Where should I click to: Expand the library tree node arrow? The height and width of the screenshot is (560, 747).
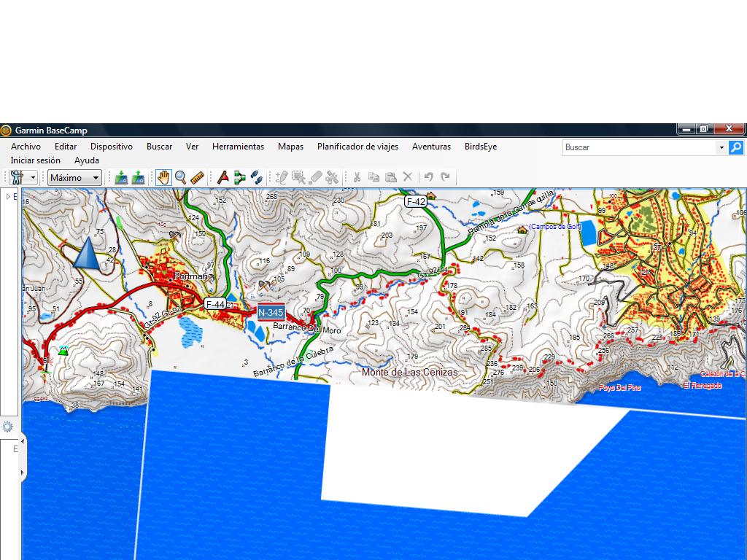(x=8, y=196)
